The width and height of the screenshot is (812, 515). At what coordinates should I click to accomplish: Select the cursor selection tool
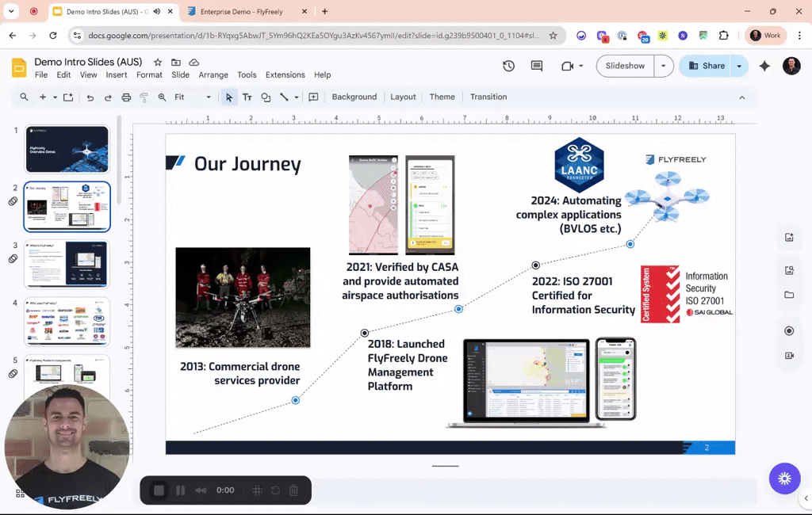pos(229,97)
